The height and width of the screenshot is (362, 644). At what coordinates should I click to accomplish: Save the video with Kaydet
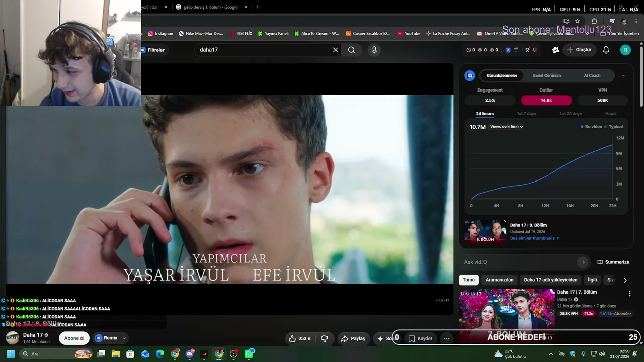click(x=420, y=339)
